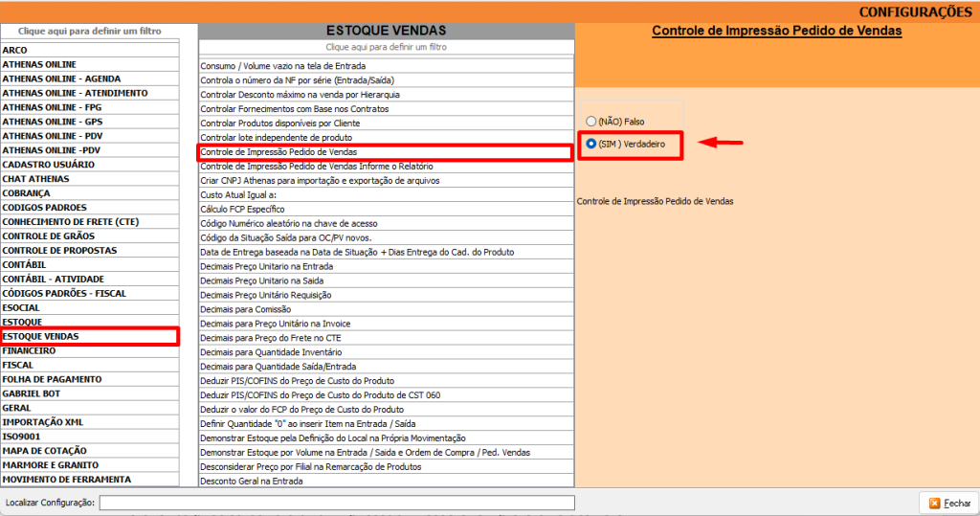Select IMPORTAÇÃO XML category
The width and height of the screenshot is (980, 516).
[x=89, y=422]
